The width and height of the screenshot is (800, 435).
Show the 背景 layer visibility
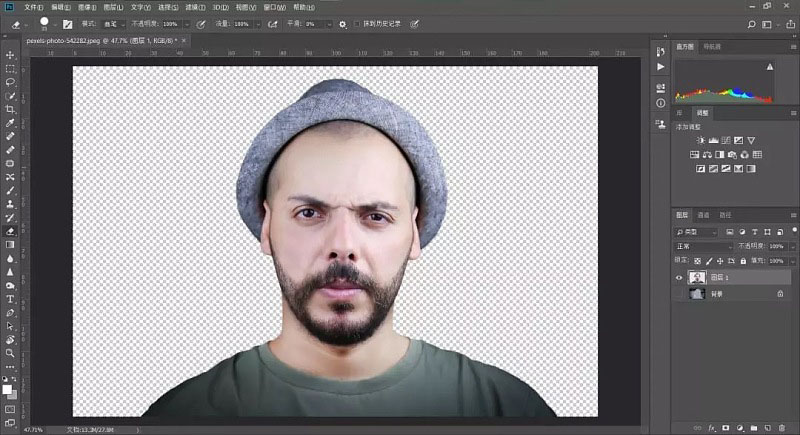pyautogui.click(x=679, y=295)
